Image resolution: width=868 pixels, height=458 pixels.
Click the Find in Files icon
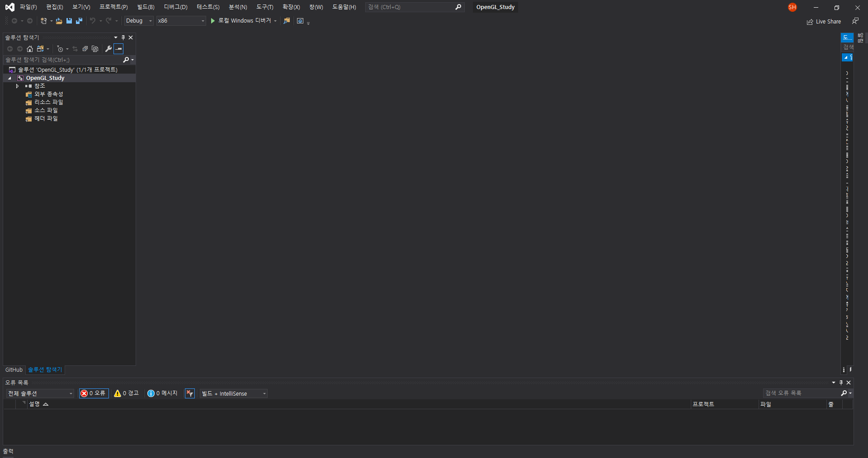pyautogui.click(x=287, y=21)
